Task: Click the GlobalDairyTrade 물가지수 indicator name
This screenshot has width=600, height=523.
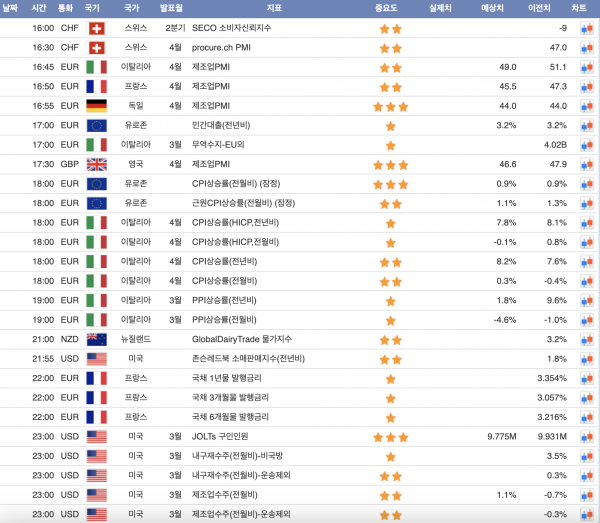Action: 242,340
